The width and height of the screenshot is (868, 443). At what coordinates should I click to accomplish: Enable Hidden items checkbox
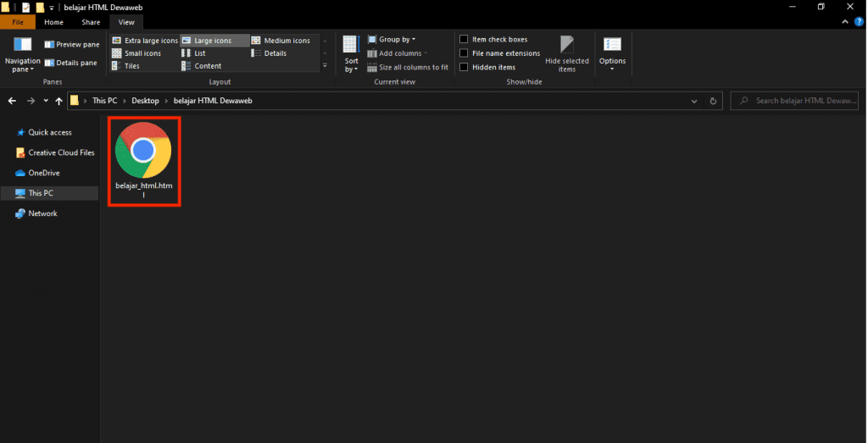click(464, 67)
